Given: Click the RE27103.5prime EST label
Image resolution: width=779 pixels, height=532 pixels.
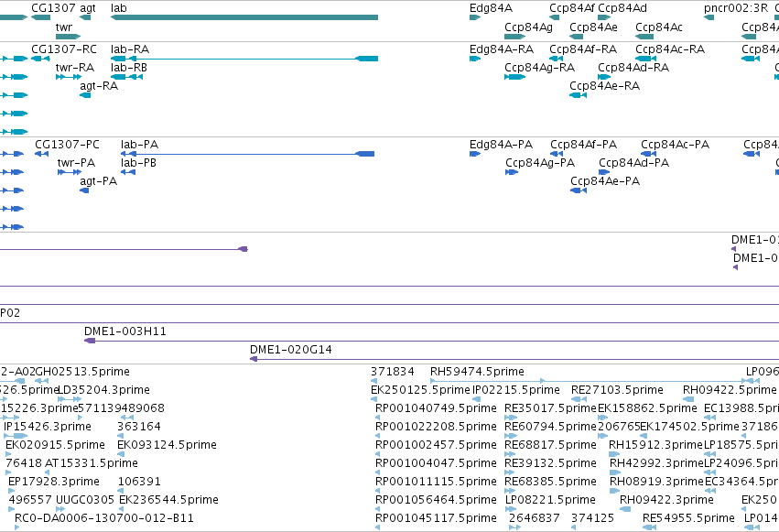Looking at the screenshot, I should click(617, 390).
